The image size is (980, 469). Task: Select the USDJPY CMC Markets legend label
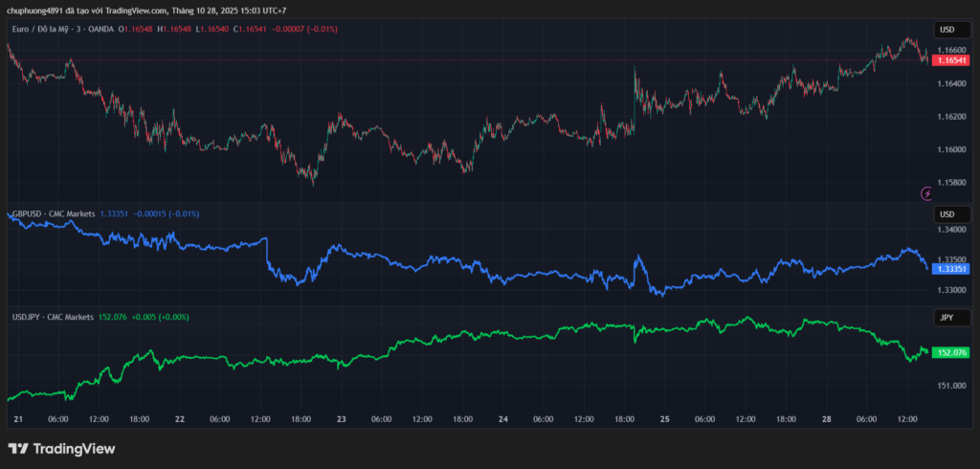(x=52, y=317)
